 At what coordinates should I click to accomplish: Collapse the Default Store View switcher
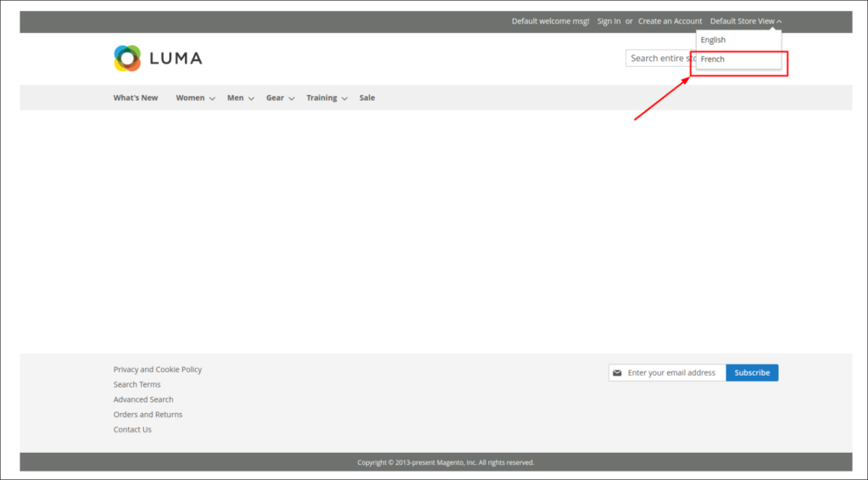(745, 21)
